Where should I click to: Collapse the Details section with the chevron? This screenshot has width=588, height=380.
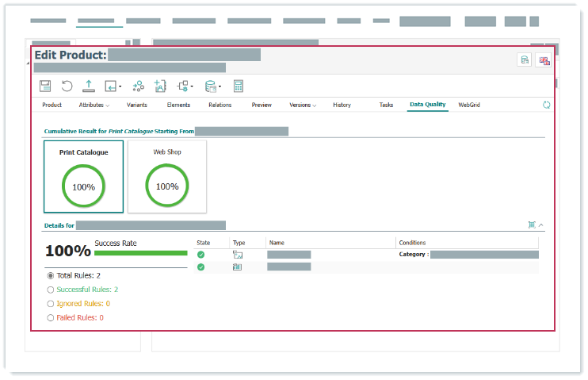coord(541,225)
